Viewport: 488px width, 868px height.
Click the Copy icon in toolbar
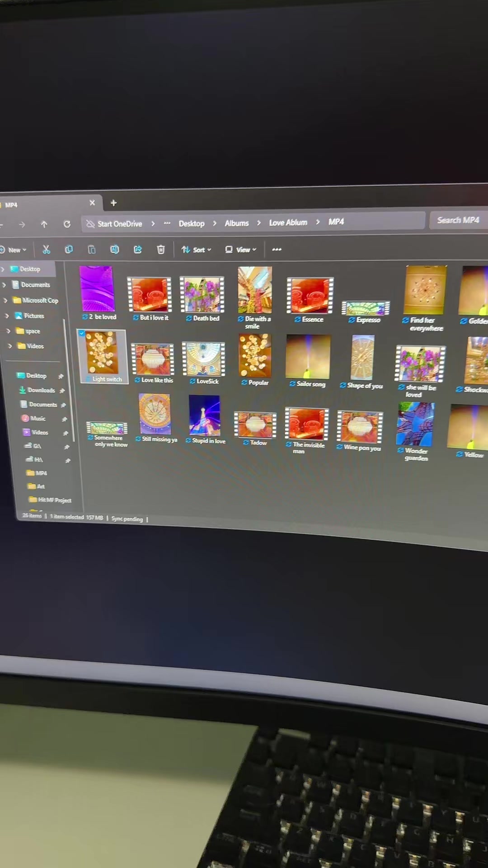point(69,250)
